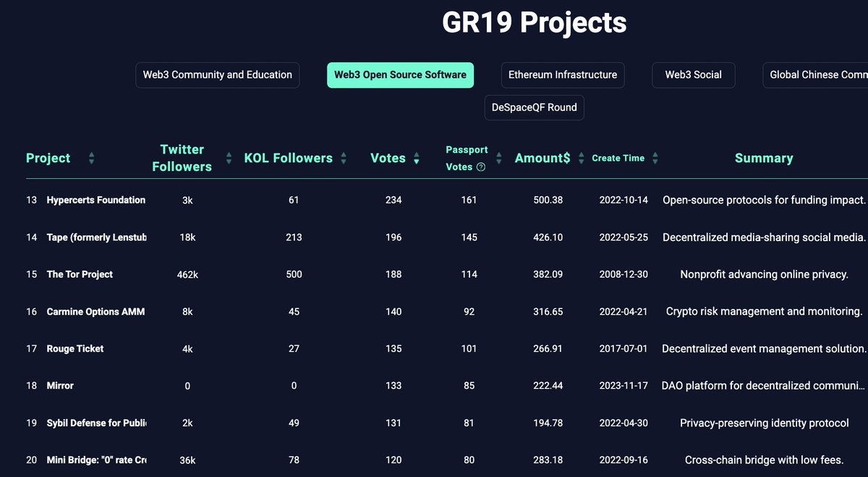Open Passport Votes help question icon

(481, 167)
